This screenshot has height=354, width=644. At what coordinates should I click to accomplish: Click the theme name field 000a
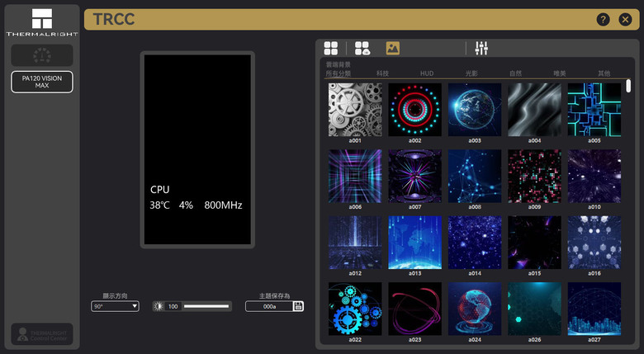[269, 306]
